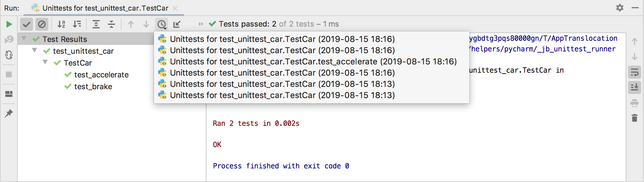Collapse the test_unittest_car node

click(x=34, y=51)
